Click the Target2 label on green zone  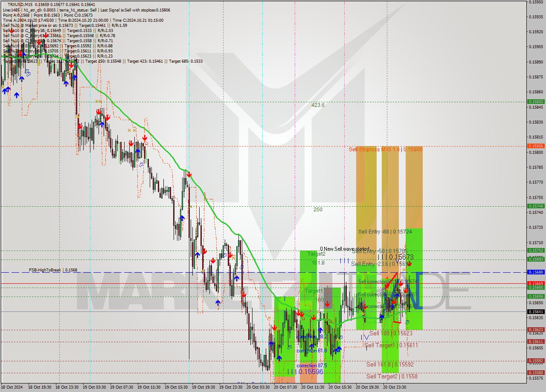317,254
